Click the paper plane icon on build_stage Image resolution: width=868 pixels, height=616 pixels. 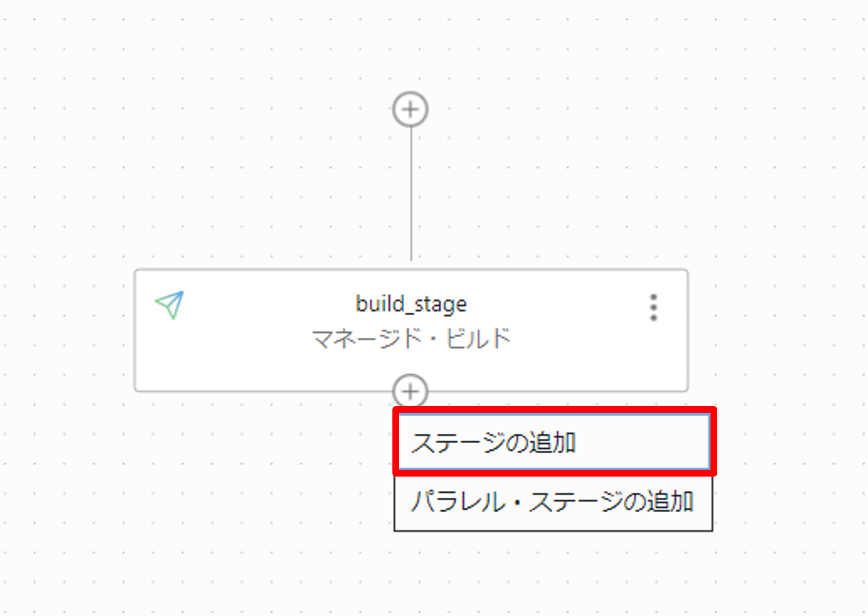click(169, 305)
